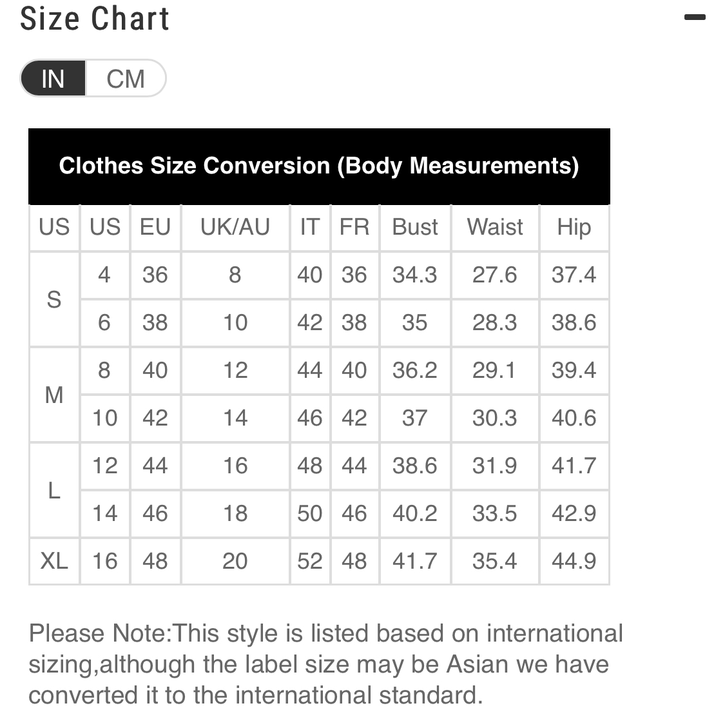Click the IT column header

310,228
